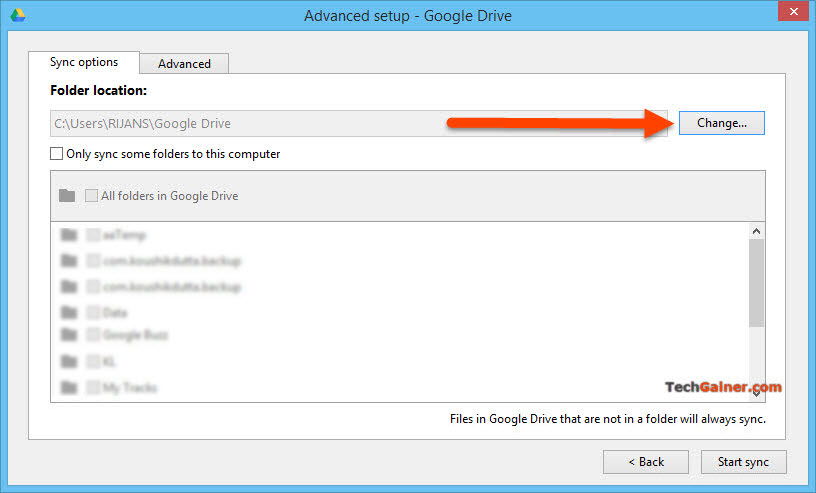Click the folder icon beside All folders
This screenshot has width=816, height=493.
67,196
